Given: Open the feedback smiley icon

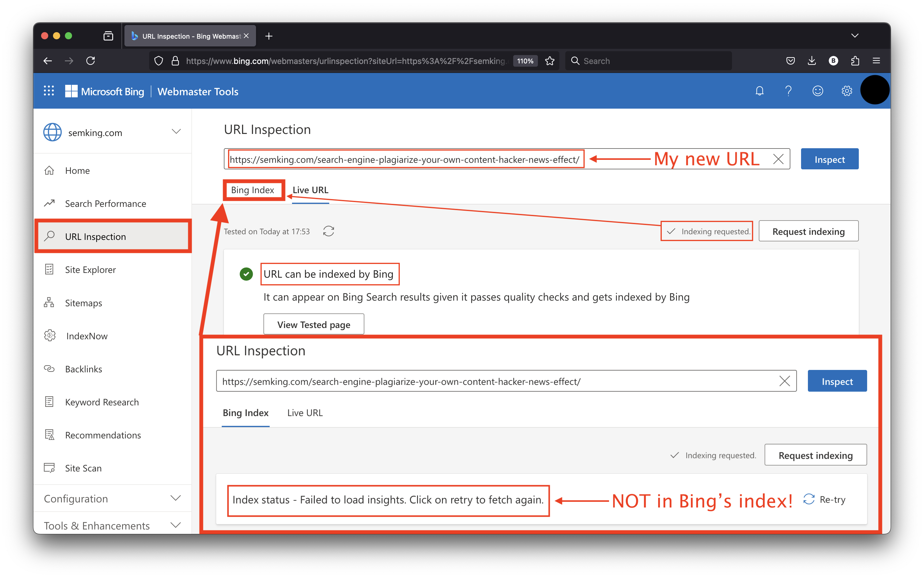Looking at the screenshot, I should pos(817,91).
